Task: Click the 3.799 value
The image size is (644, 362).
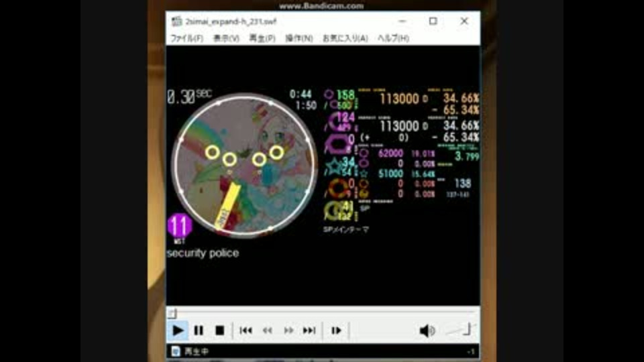Action: (467, 156)
